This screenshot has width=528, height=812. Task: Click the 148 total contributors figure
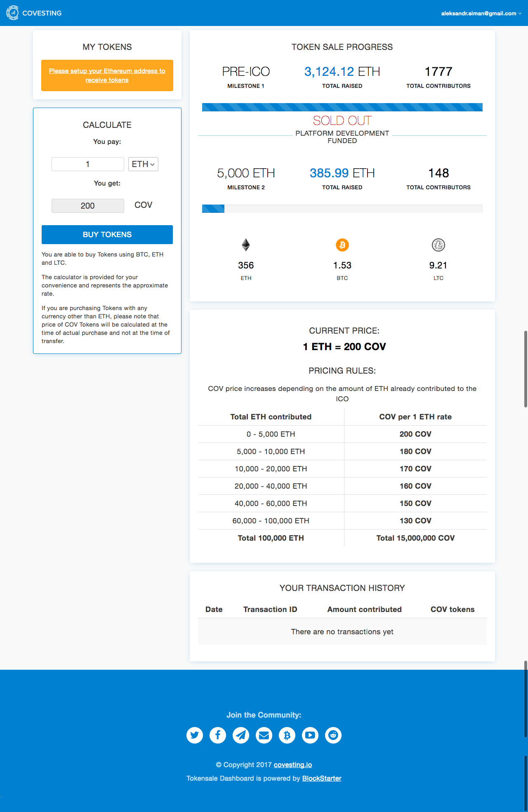point(438,173)
